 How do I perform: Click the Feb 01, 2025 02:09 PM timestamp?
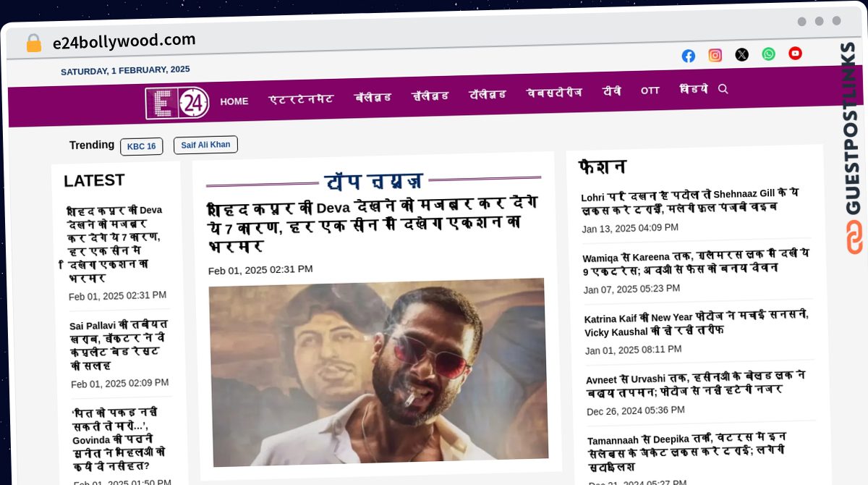[x=120, y=384]
